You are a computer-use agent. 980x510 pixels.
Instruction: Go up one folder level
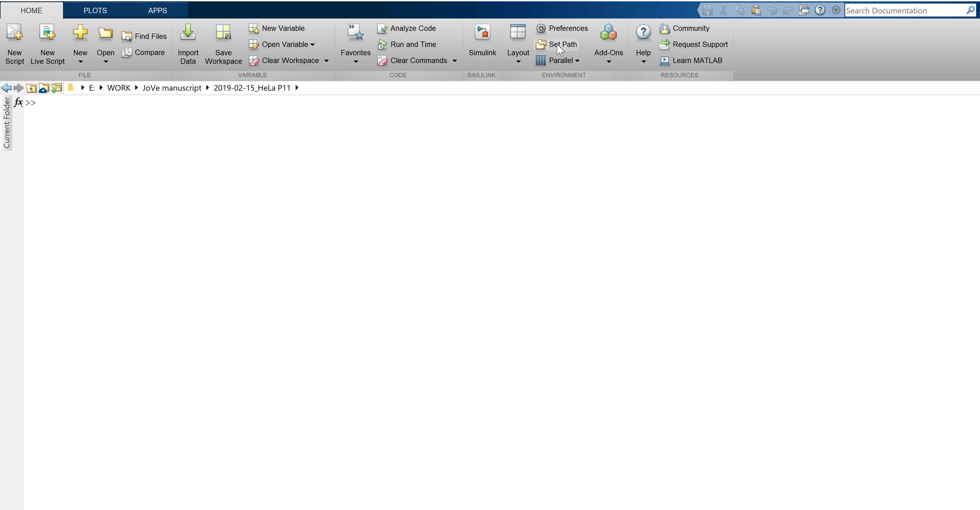31,88
